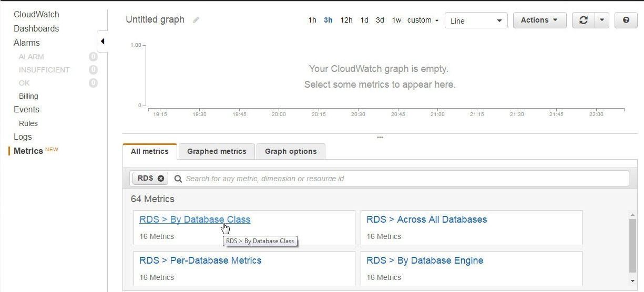Open Dashboards in left sidebar
This screenshot has width=644, height=292.
(36, 28)
